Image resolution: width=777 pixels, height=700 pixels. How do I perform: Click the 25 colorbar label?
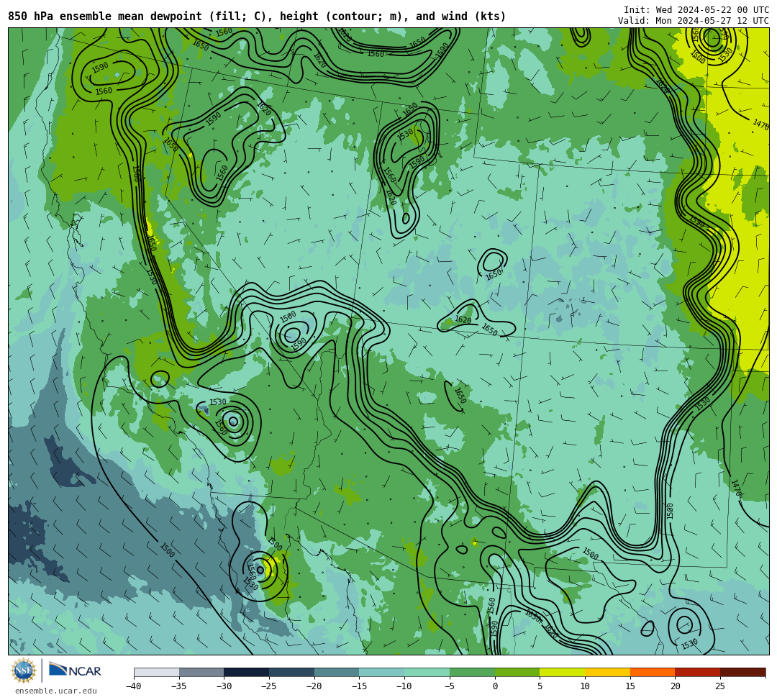(x=720, y=686)
